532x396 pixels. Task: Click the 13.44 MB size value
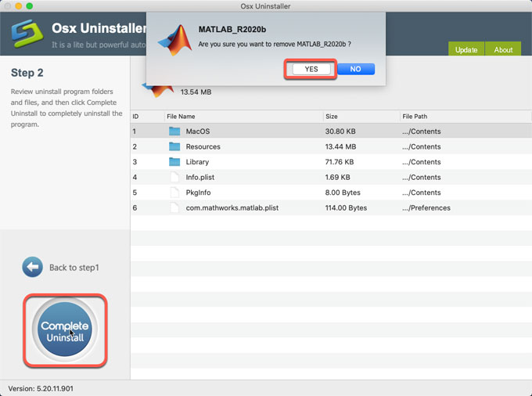(x=340, y=146)
